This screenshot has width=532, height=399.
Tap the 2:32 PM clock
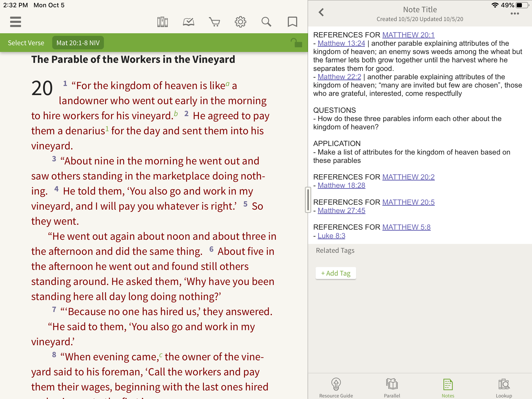pos(15,5)
